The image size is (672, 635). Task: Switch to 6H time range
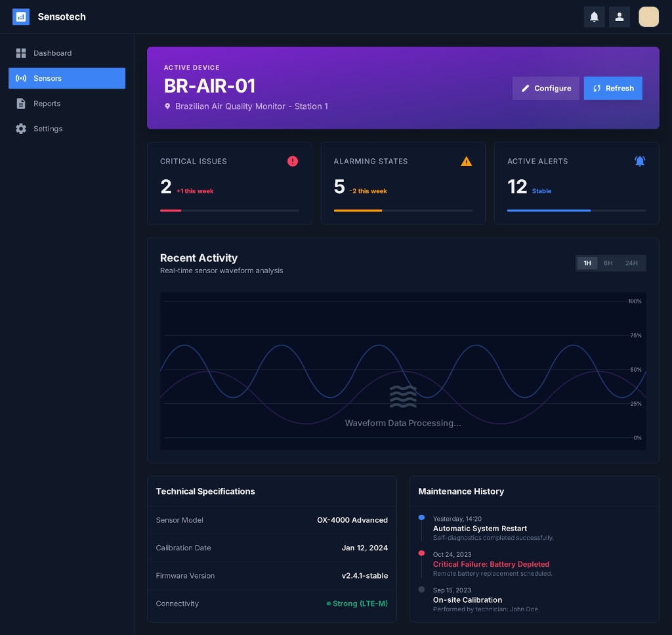(x=608, y=263)
